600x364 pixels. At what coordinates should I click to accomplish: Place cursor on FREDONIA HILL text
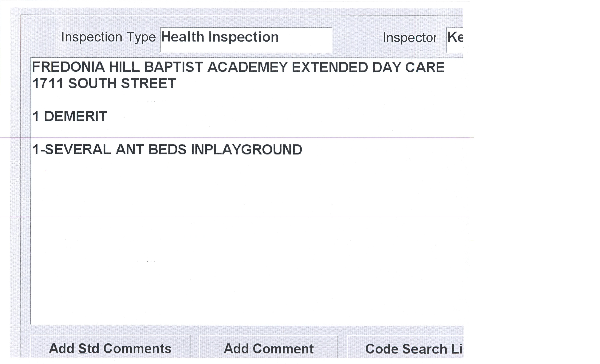coord(86,67)
